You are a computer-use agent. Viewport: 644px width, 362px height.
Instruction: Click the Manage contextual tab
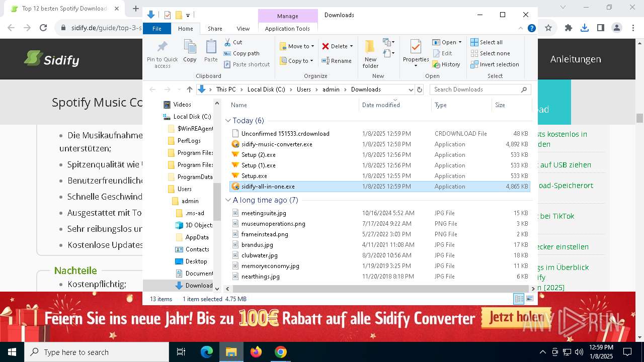tap(288, 16)
